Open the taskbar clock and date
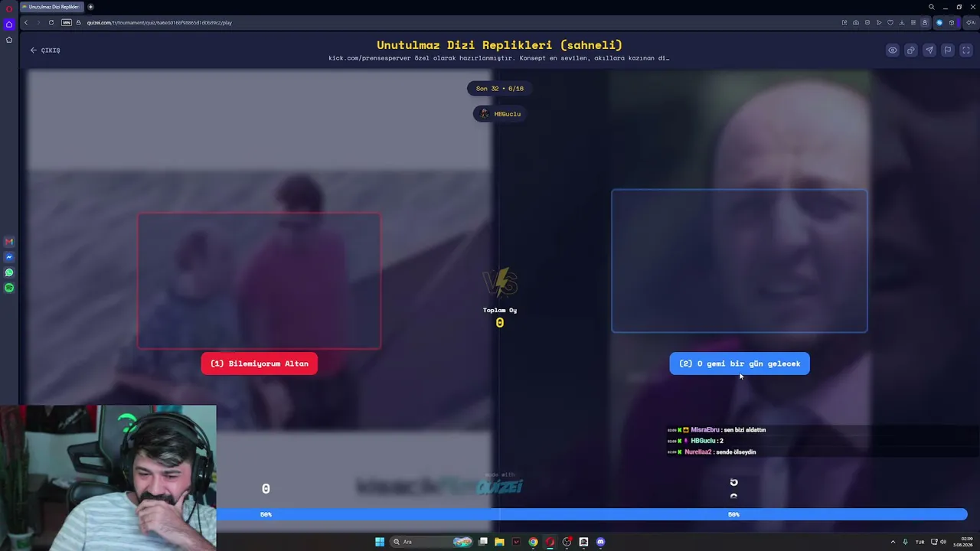 (962, 542)
